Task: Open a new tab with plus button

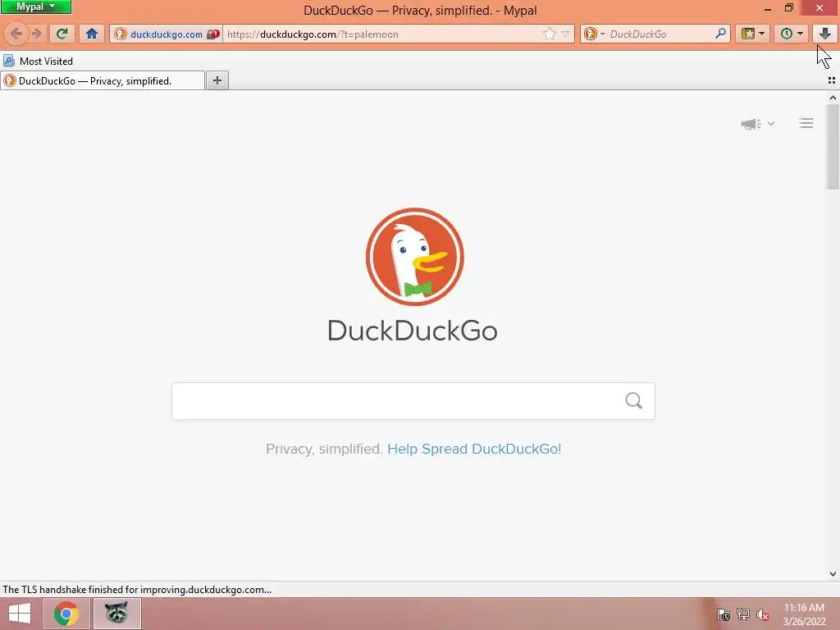Action: pos(217,80)
